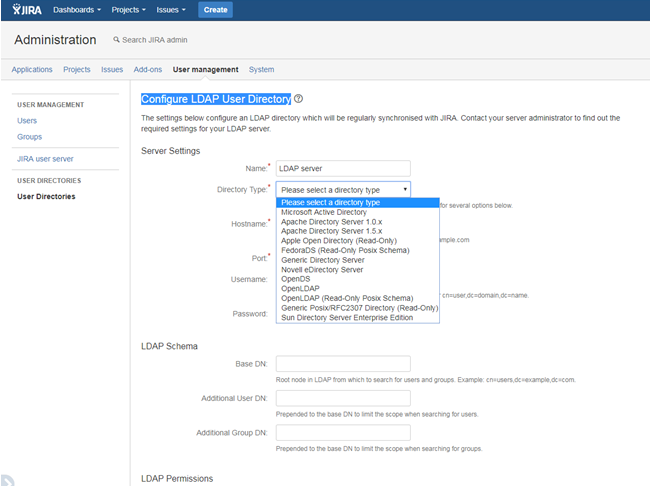Click the LDAP Schema heading
Image resolution: width=650 pixels, height=486 pixels.
pyautogui.click(x=169, y=346)
